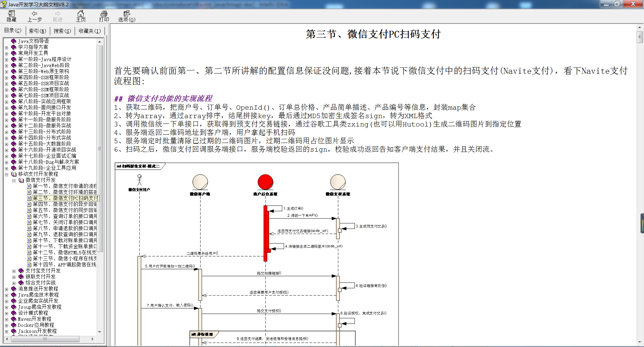Select 第十八阶段-Bug与解决方案 in the tree
Viewport: 644px width, 347px height.
[49, 162]
